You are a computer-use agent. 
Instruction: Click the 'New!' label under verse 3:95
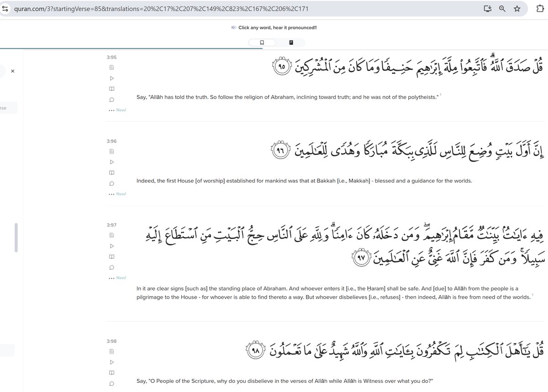coord(121,110)
